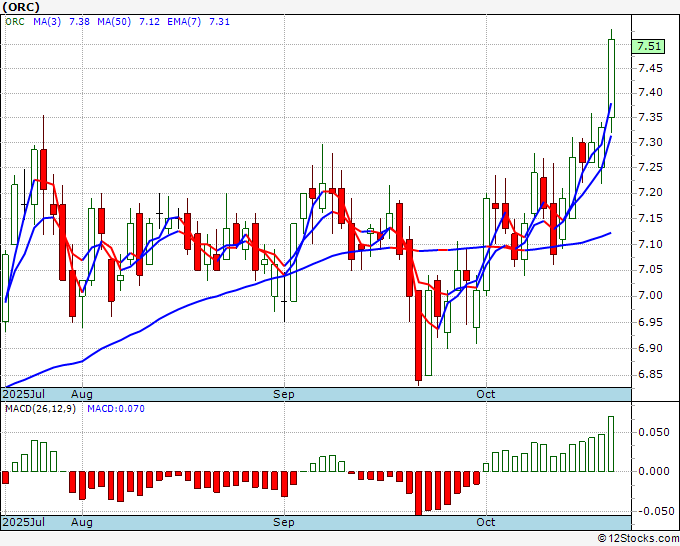Image resolution: width=680 pixels, height=546 pixels.
Task: Click the 0.000 MACD axis label
Action: pos(654,471)
